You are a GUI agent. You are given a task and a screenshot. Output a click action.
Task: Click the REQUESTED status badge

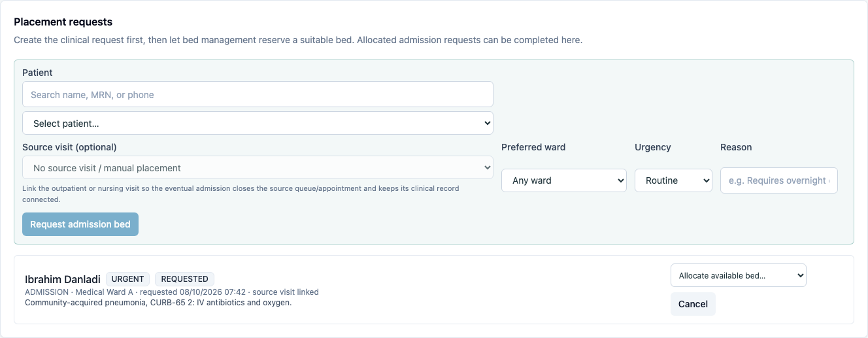[185, 279]
